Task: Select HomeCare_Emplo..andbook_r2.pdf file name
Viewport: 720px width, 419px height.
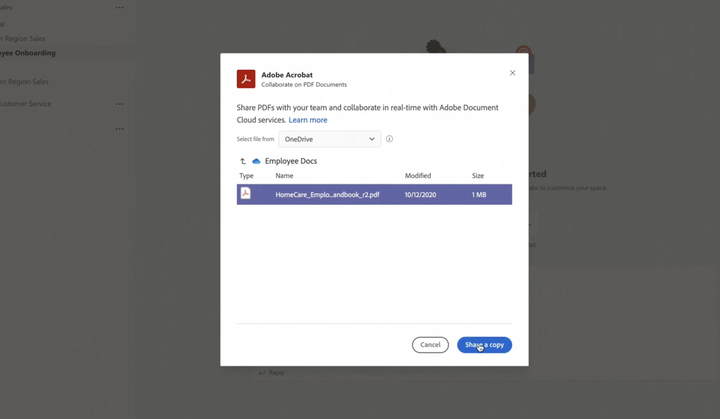Action: [327, 195]
